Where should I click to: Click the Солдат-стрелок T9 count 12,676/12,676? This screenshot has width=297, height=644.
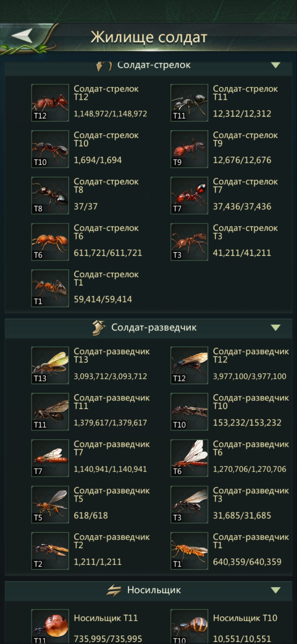point(242,160)
